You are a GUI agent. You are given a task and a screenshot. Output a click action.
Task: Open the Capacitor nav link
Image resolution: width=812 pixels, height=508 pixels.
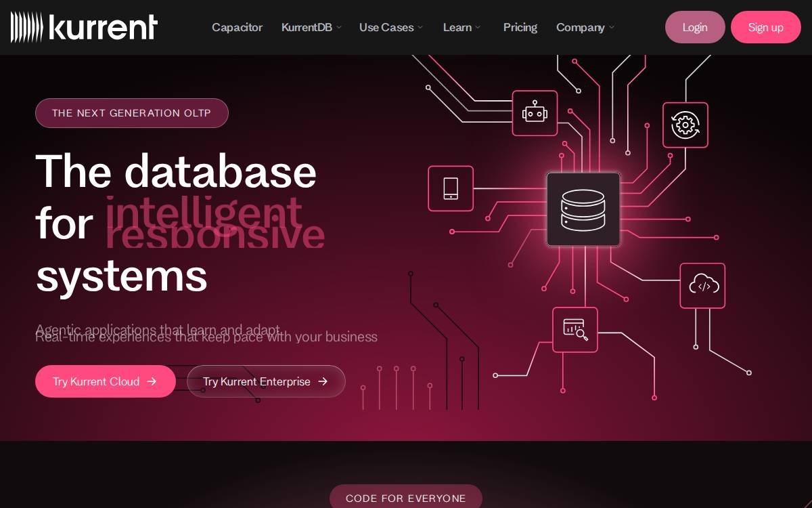[237, 27]
